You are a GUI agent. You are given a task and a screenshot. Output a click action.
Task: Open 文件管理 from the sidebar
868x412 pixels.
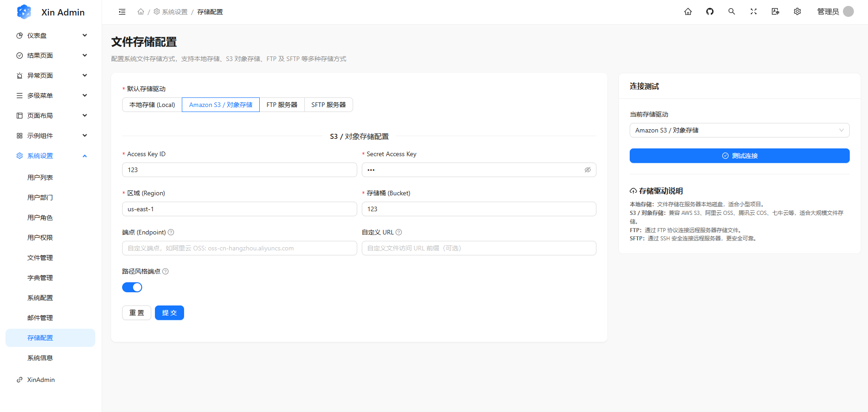(40, 257)
